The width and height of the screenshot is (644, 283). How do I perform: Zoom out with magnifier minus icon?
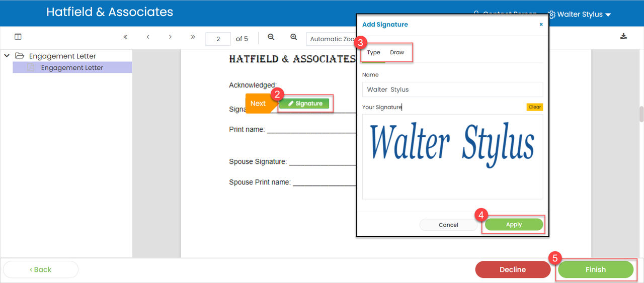(x=271, y=37)
